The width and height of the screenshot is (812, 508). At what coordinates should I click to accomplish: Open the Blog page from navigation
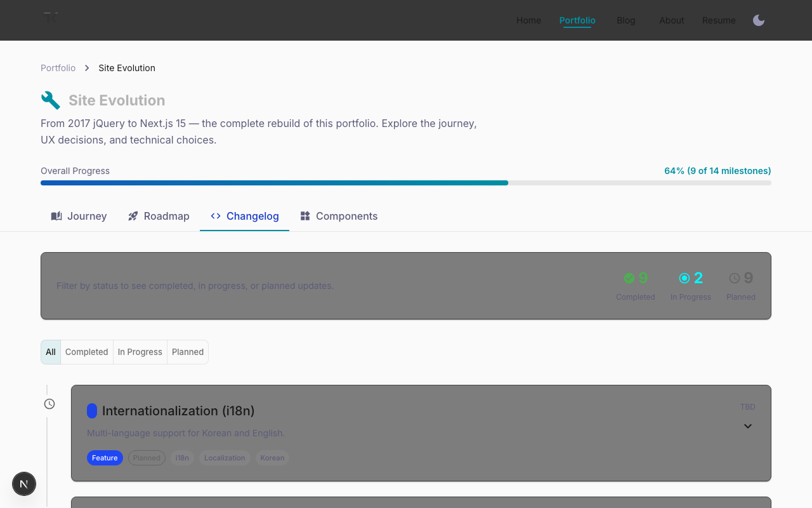625,20
